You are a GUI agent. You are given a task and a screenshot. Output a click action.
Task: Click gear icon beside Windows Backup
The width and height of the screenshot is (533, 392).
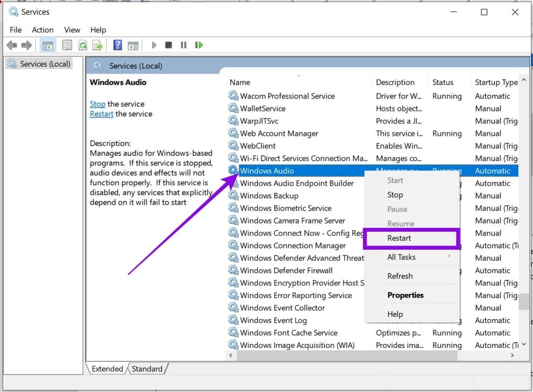click(x=233, y=195)
